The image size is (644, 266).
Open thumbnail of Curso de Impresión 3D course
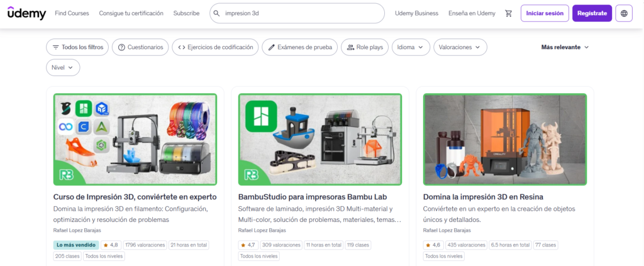[x=135, y=140]
